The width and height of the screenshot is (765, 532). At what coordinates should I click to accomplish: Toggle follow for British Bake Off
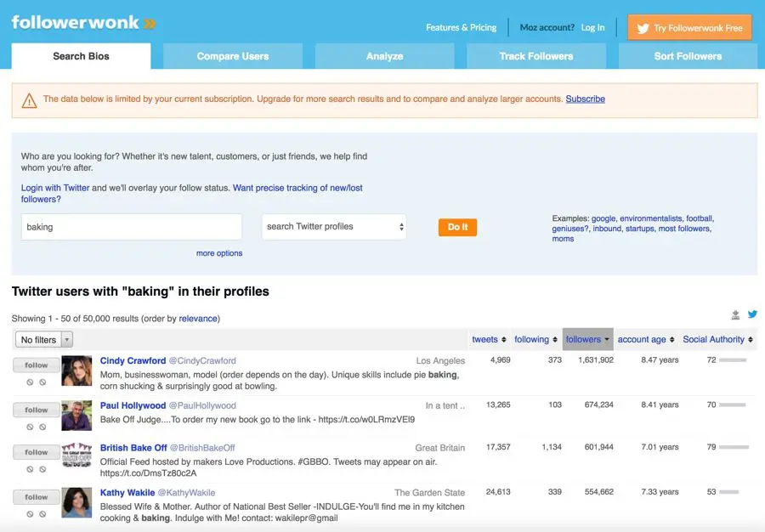pyautogui.click(x=37, y=452)
